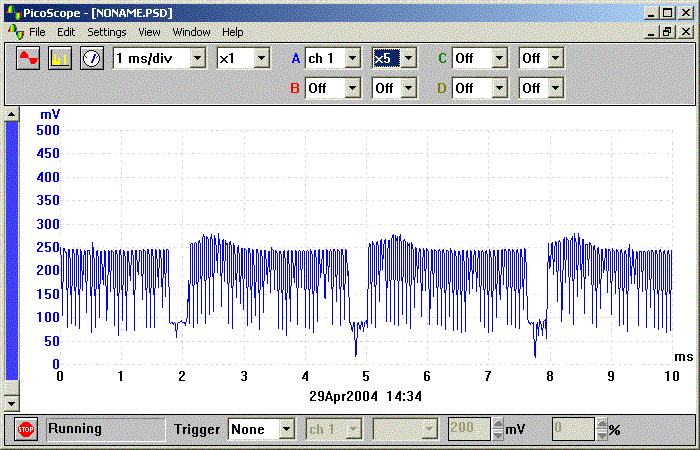The width and height of the screenshot is (700, 450).
Task: Open the Help menu
Action: (x=233, y=32)
